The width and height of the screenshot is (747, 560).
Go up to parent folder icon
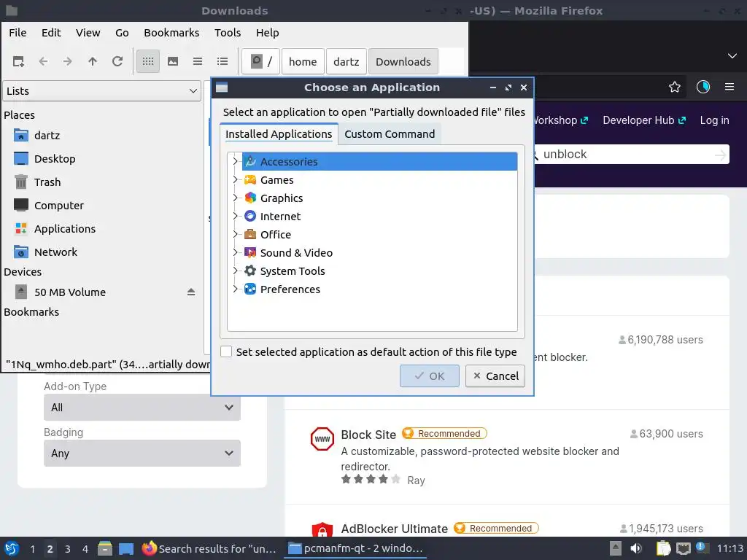coord(93,61)
